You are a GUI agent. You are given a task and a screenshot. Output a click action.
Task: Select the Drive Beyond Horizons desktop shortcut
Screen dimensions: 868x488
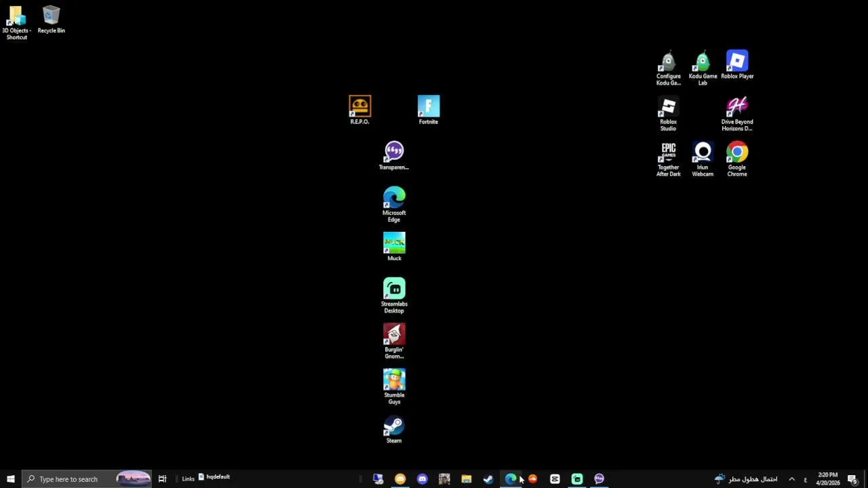(x=737, y=113)
